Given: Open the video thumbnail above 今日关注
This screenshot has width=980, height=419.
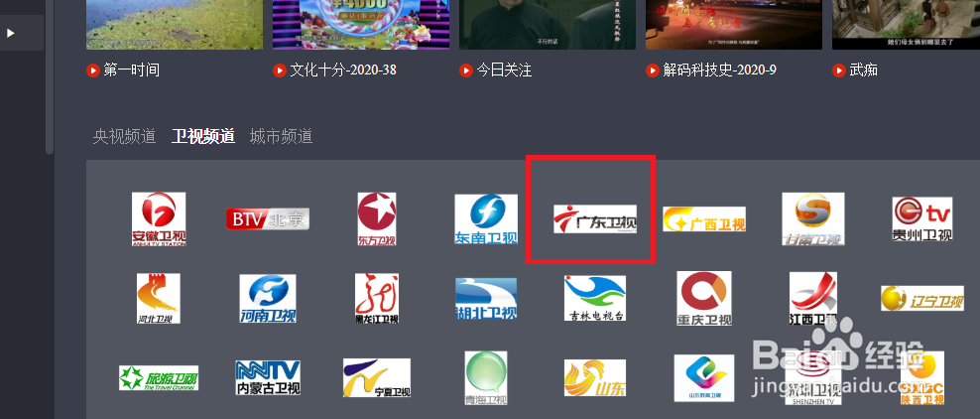Looking at the screenshot, I should click(548, 25).
